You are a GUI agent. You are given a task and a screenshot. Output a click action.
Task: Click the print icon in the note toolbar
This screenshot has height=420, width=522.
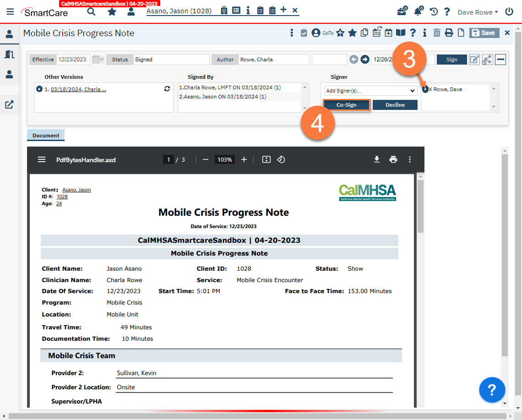click(449, 33)
